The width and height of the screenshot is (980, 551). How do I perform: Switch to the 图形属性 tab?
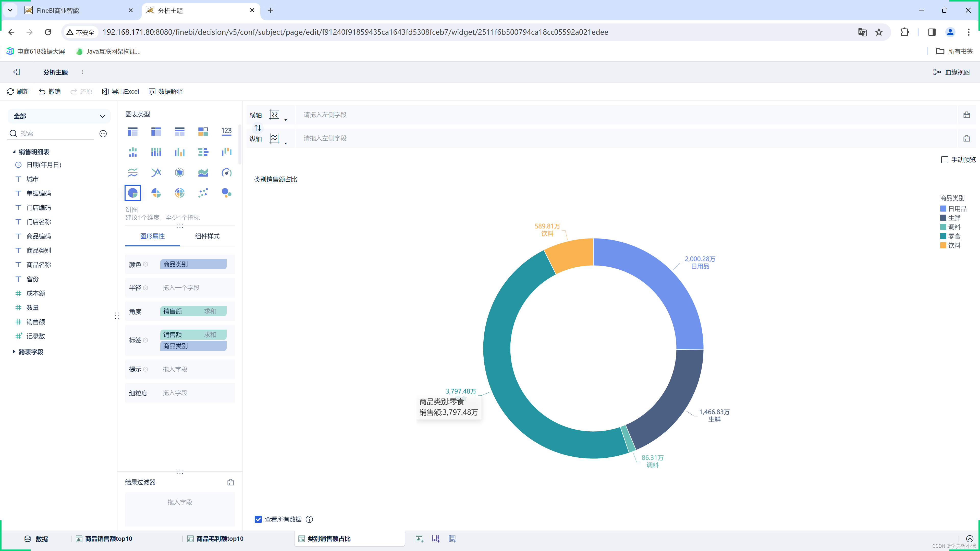tap(152, 236)
